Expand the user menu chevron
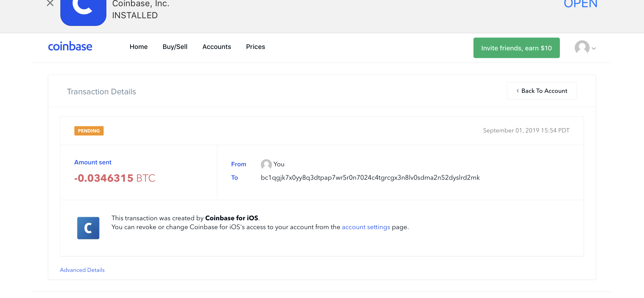This screenshot has width=644, height=298. pyautogui.click(x=594, y=48)
